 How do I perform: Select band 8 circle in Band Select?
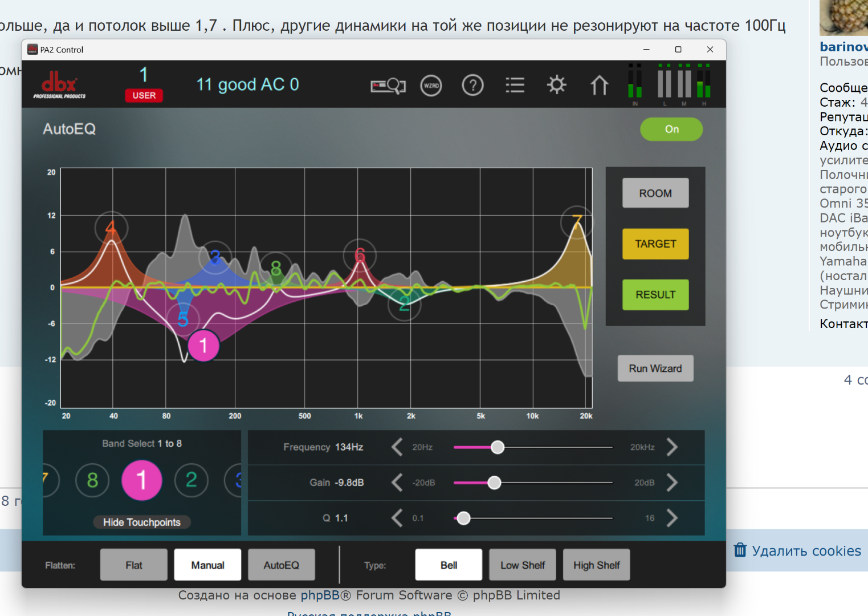click(92, 480)
